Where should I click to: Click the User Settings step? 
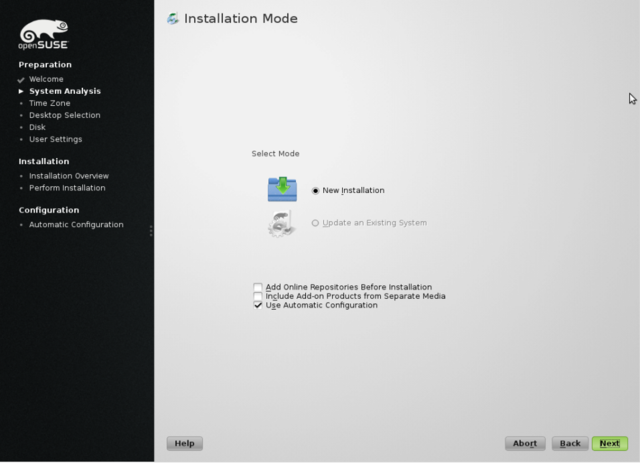[x=56, y=139]
